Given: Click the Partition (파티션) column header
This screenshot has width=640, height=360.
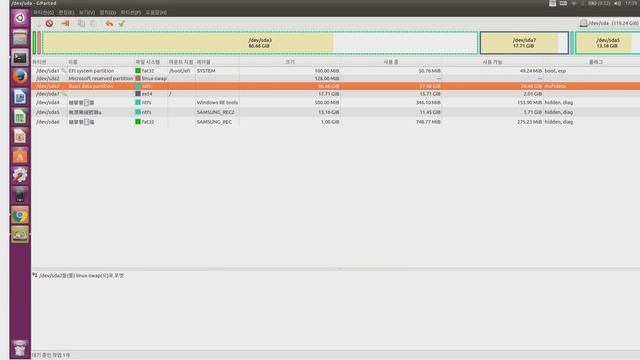Looking at the screenshot, I should coord(49,62).
